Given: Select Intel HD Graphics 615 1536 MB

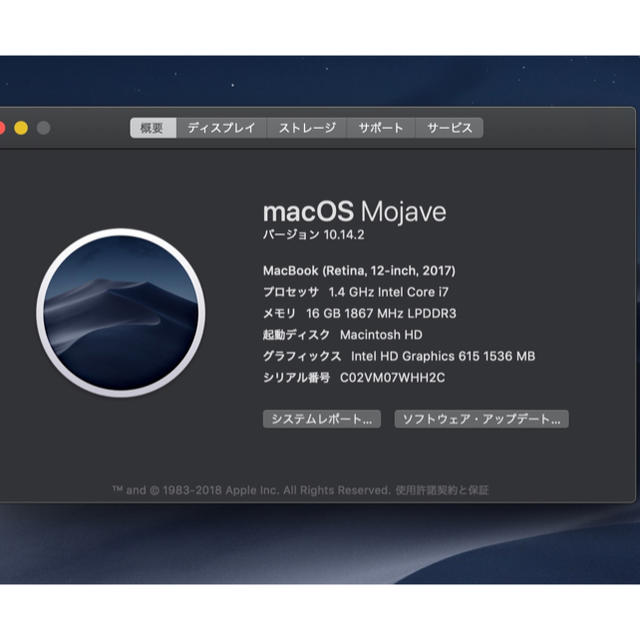Looking at the screenshot, I should [x=443, y=356].
